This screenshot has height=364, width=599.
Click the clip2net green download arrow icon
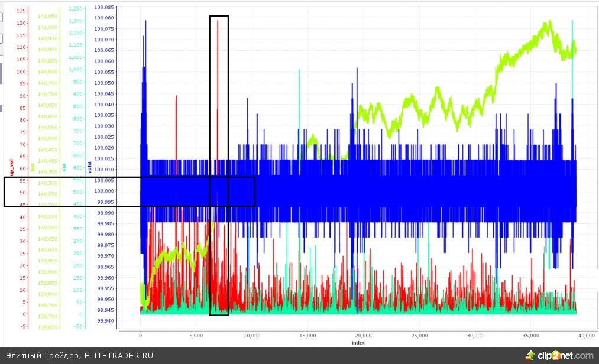(530, 355)
